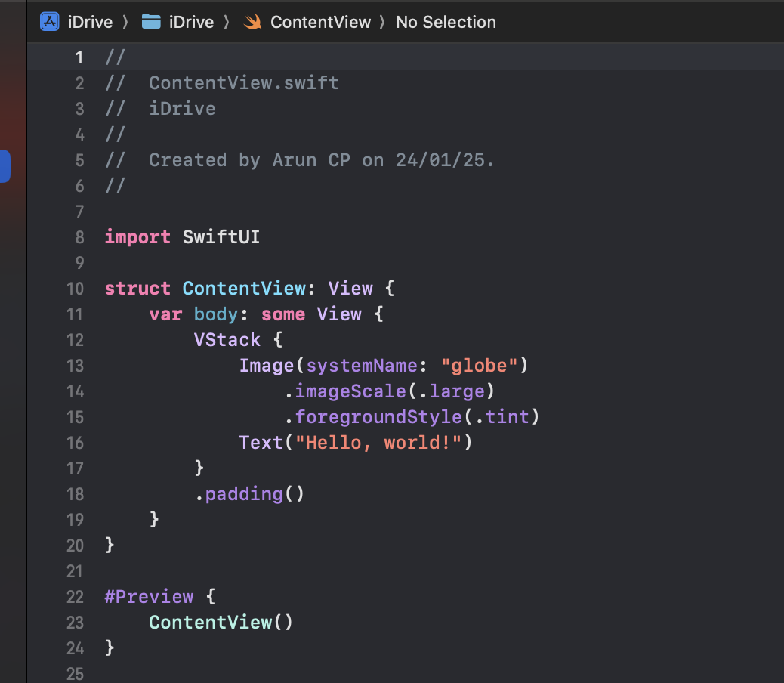Screen dimensions: 784x683
Task: Click the VStack identifier
Action: click(227, 340)
